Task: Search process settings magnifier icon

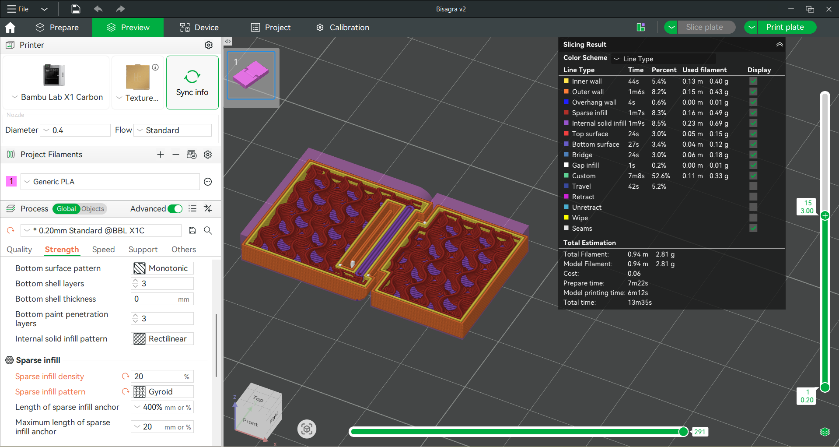Action: [x=208, y=230]
